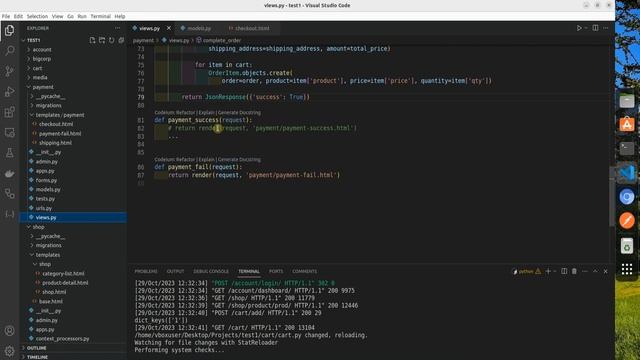640x360 pixels.
Task: Click Explain above payment_success function
Action: pos(207,112)
